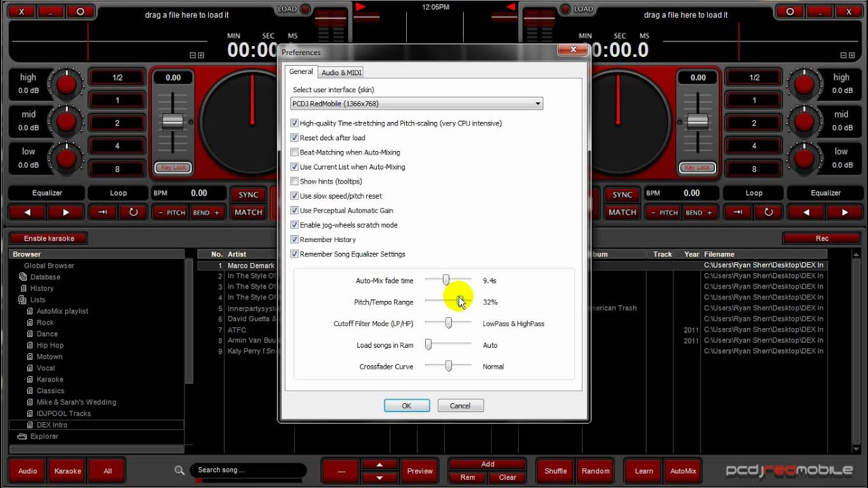Screen dimensions: 868x488
Task: Click the Search song input field
Action: [248, 470]
